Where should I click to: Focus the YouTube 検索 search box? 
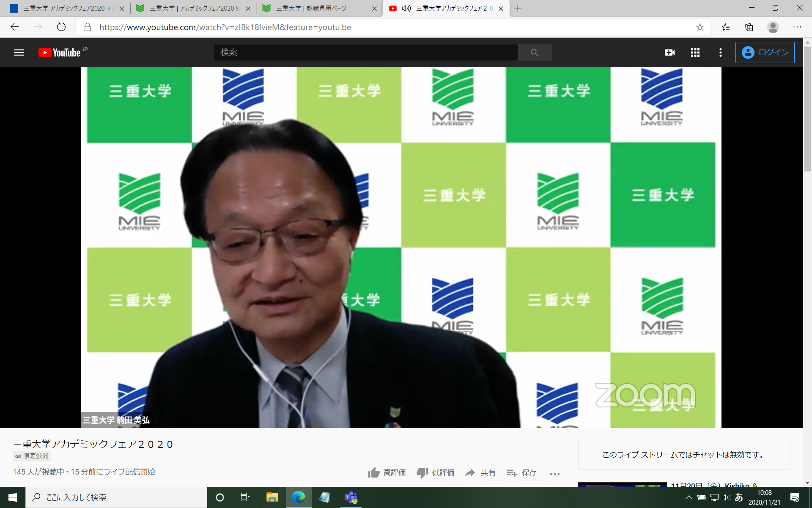(x=365, y=52)
